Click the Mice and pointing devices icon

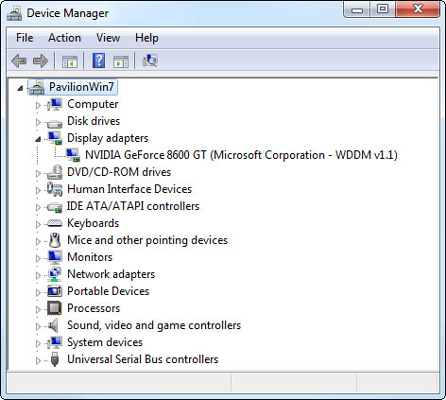click(x=55, y=240)
